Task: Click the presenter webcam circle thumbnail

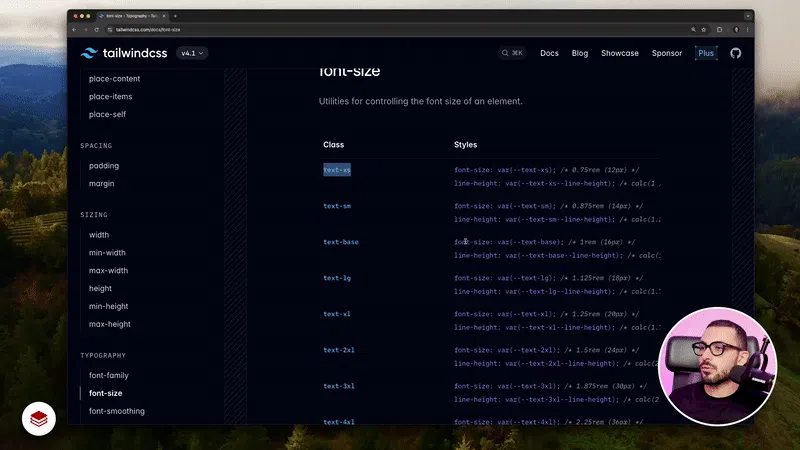Action: (718, 366)
